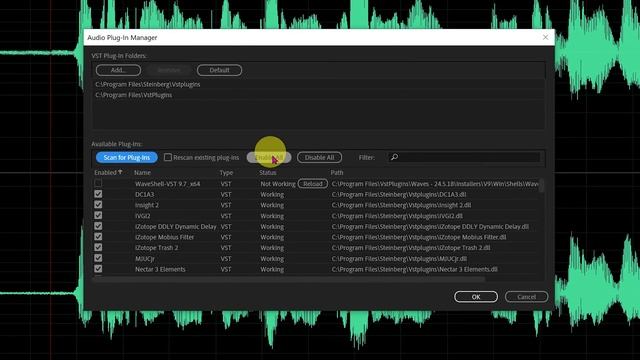Image resolution: width=640 pixels, height=360 pixels.
Task: Select the Steinberg\Vstplugins folder path
Action: pos(148,84)
